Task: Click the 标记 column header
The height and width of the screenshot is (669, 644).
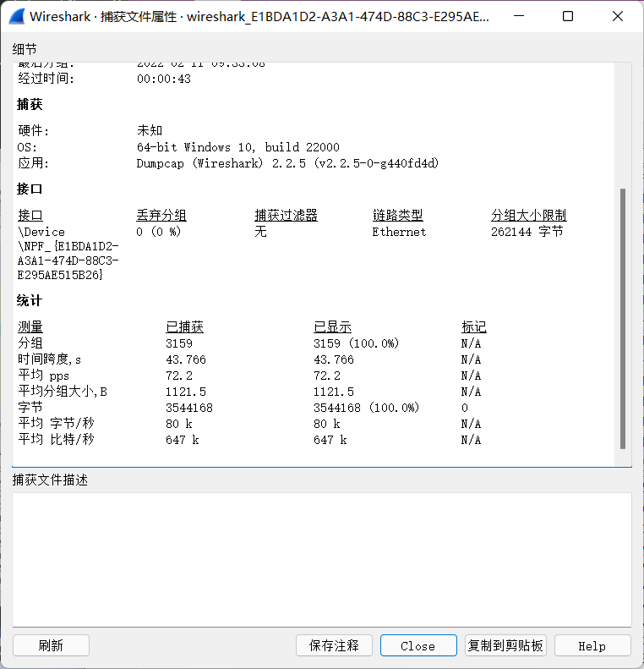Action: 474,326
